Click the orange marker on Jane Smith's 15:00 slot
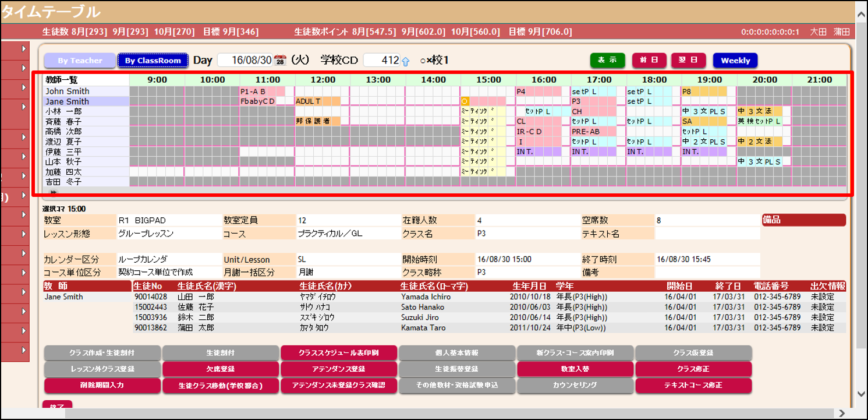Screen dimensions: 868x420 465,101
